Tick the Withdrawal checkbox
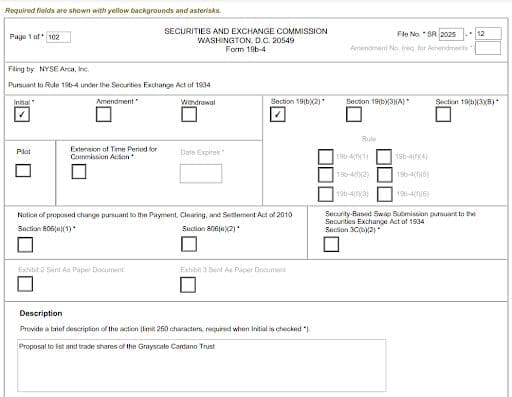The image size is (512, 397). pyautogui.click(x=189, y=114)
